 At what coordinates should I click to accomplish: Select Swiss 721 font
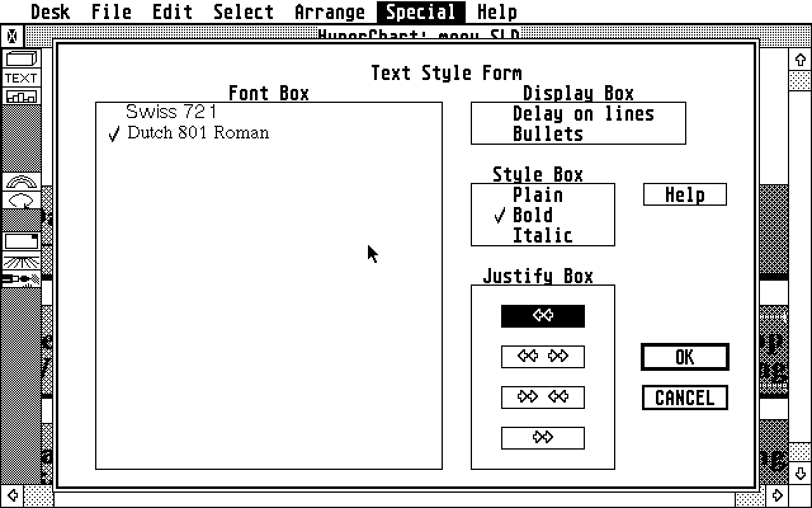click(x=172, y=112)
